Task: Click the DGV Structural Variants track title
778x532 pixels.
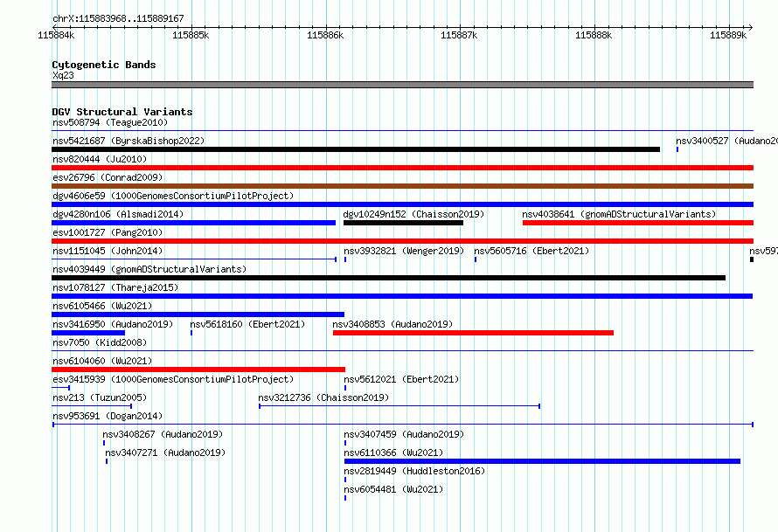Action: [x=122, y=112]
